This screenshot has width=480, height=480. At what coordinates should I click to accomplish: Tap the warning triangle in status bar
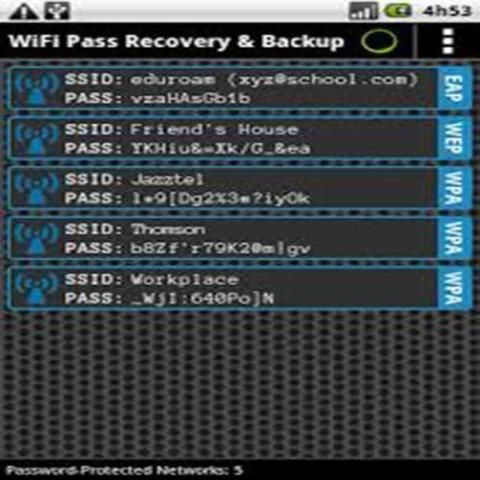[23, 11]
